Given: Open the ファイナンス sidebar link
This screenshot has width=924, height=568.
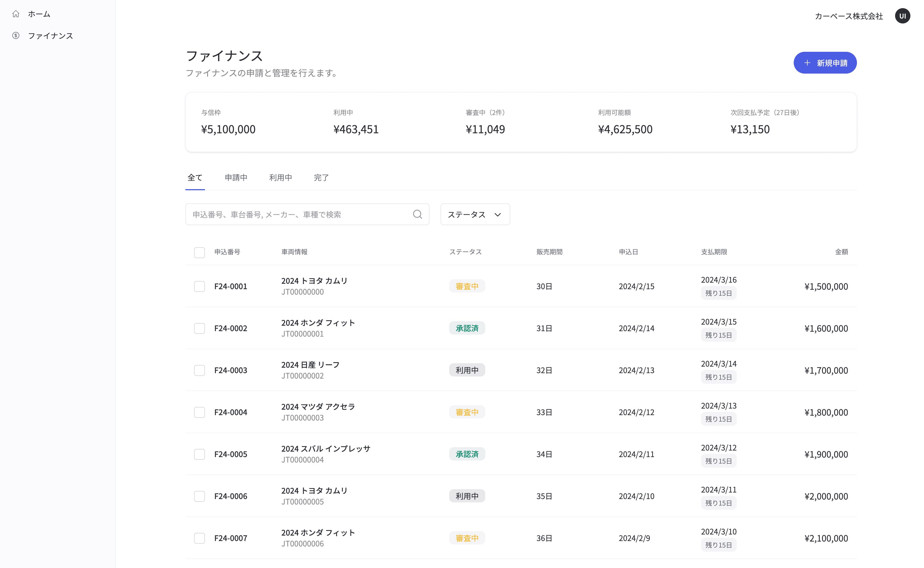Looking at the screenshot, I should tap(50, 36).
